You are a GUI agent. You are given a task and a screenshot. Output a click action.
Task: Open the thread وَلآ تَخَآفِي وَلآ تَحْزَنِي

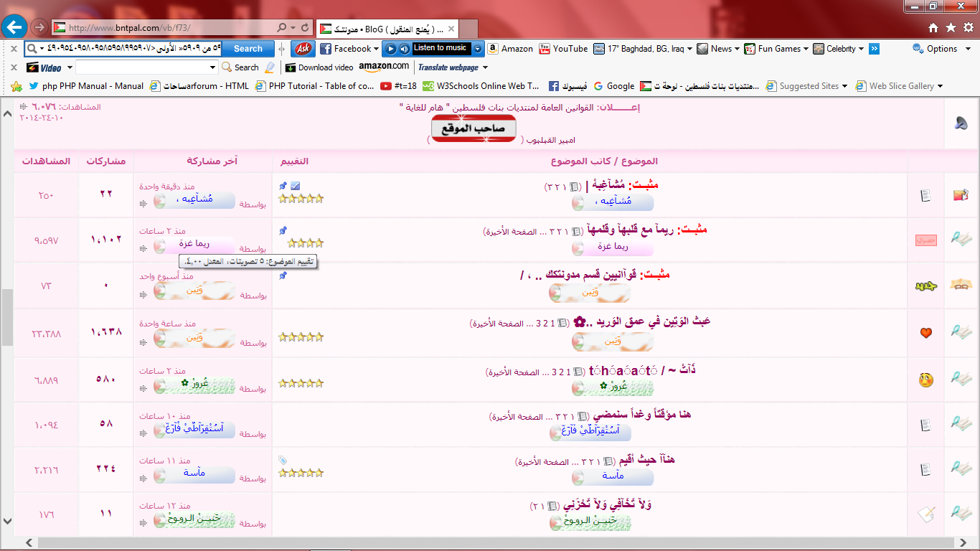606,505
